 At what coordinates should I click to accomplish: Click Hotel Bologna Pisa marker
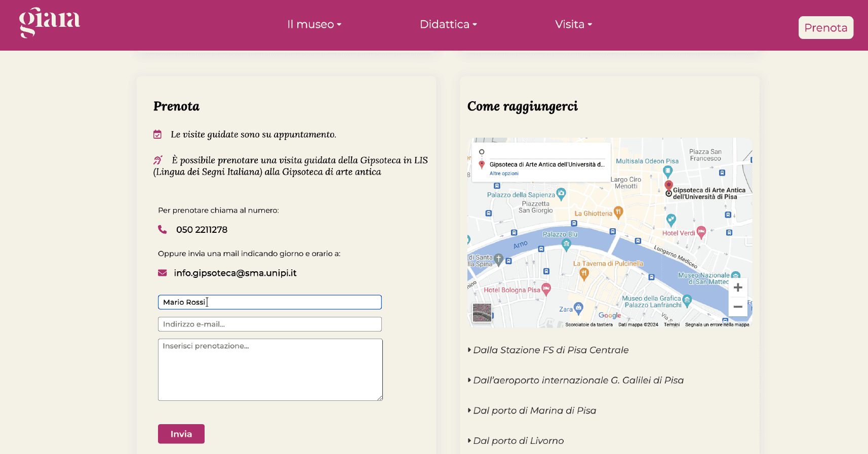coord(546,289)
